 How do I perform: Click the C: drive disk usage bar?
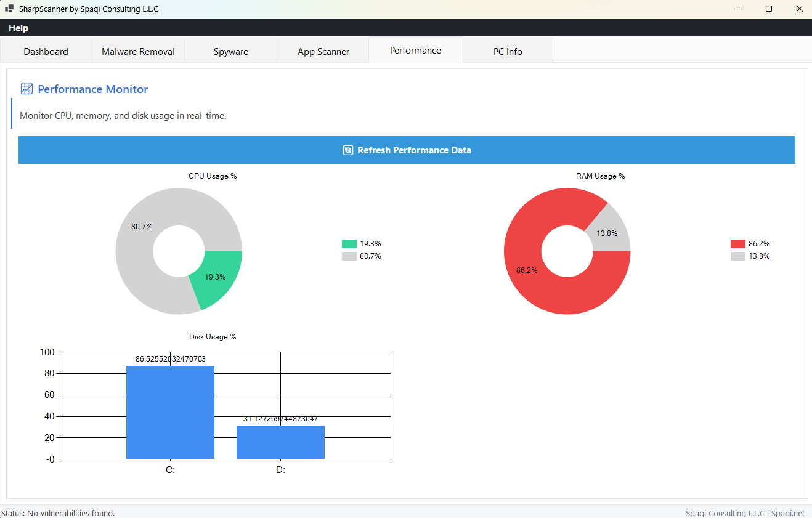tap(170, 413)
